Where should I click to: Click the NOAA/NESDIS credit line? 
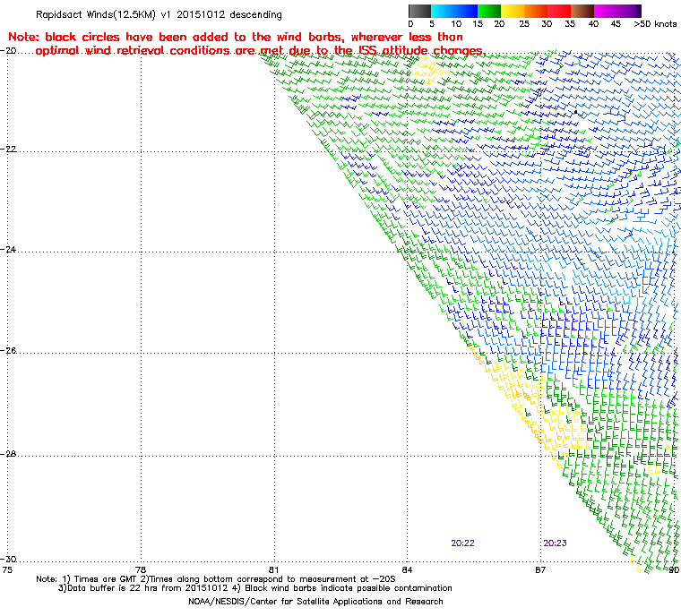[x=315, y=602]
